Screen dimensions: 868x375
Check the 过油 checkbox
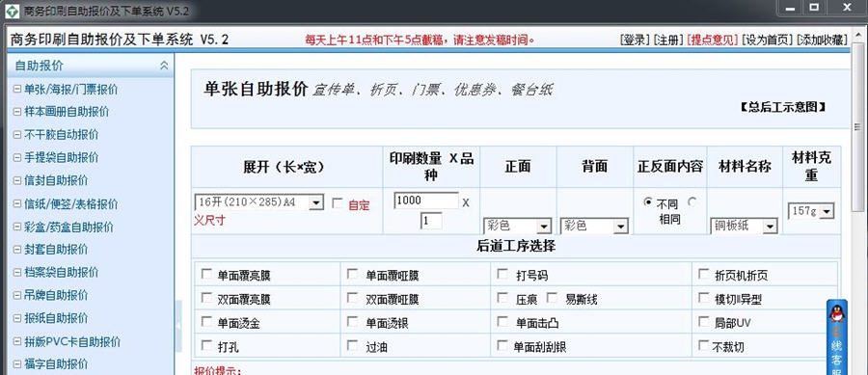click(352, 346)
